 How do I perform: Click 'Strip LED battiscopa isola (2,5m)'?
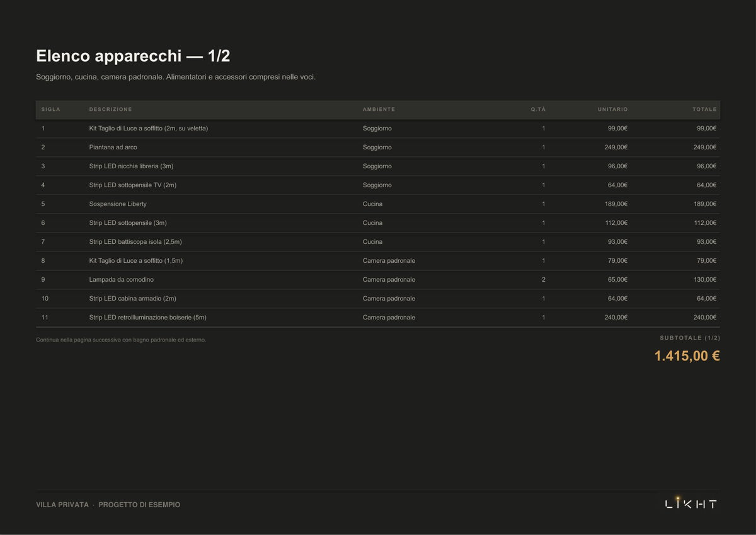pyautogui.click(x=135, y=242)
